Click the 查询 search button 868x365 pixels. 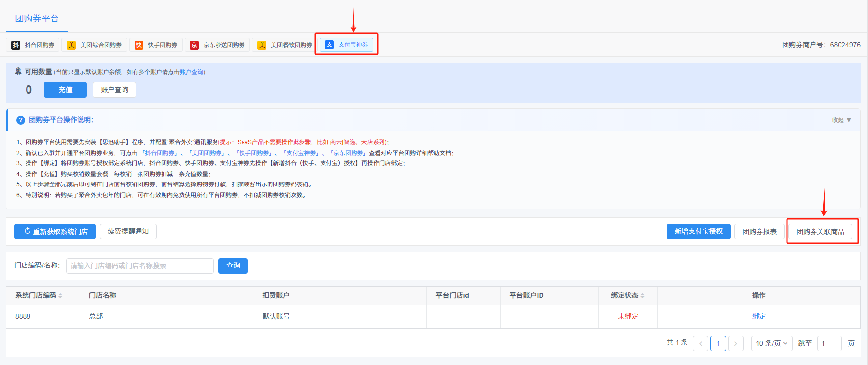[233, 266]
